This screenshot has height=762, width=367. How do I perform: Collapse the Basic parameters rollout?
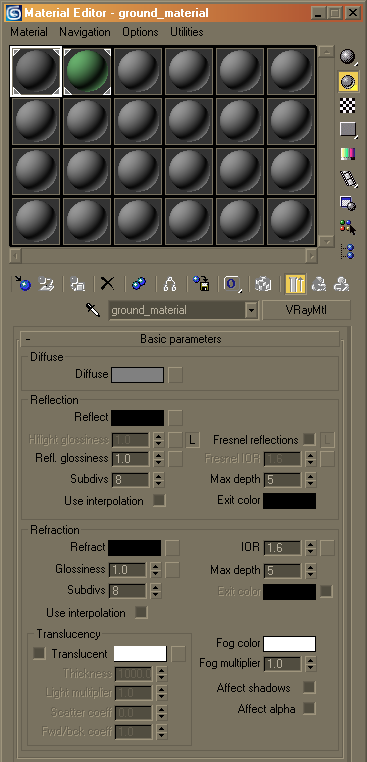coord(180,339)
